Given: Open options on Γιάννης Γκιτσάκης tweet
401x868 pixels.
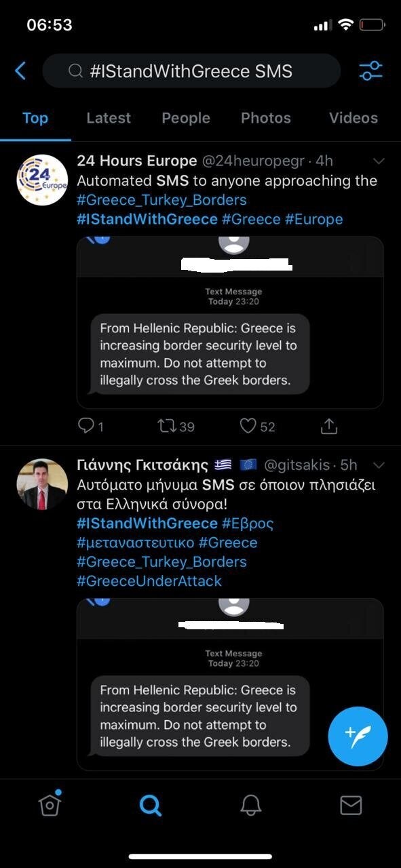Looking at the screenshot, I should (379, 466).
